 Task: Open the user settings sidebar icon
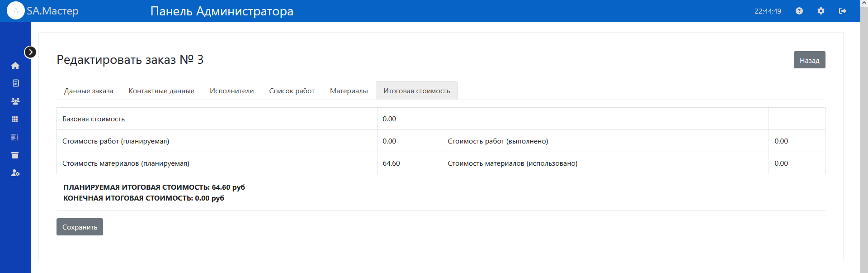(x=15, y=173)
